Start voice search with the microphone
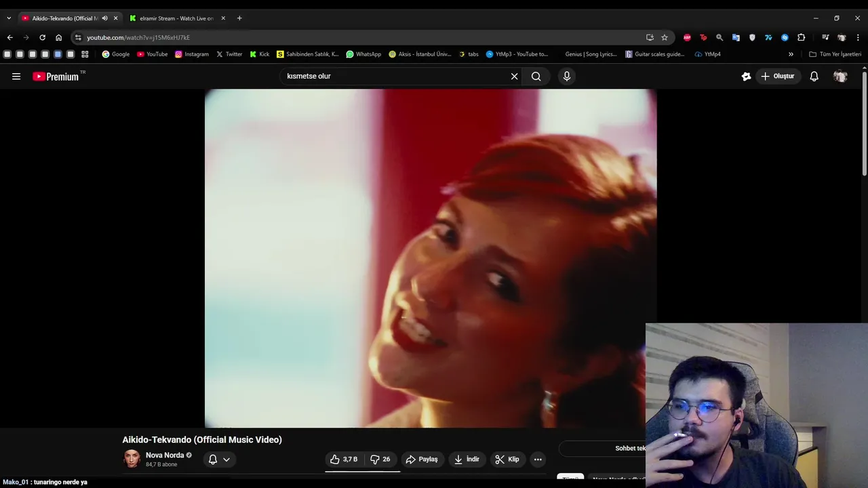 [x=567, y=77]
